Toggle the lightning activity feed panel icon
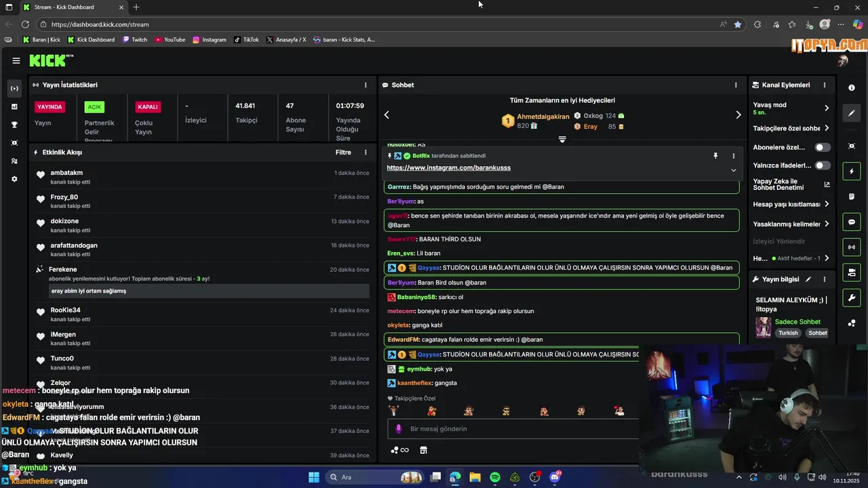Viewport: 868px width, 488px height. click(852, 171)
